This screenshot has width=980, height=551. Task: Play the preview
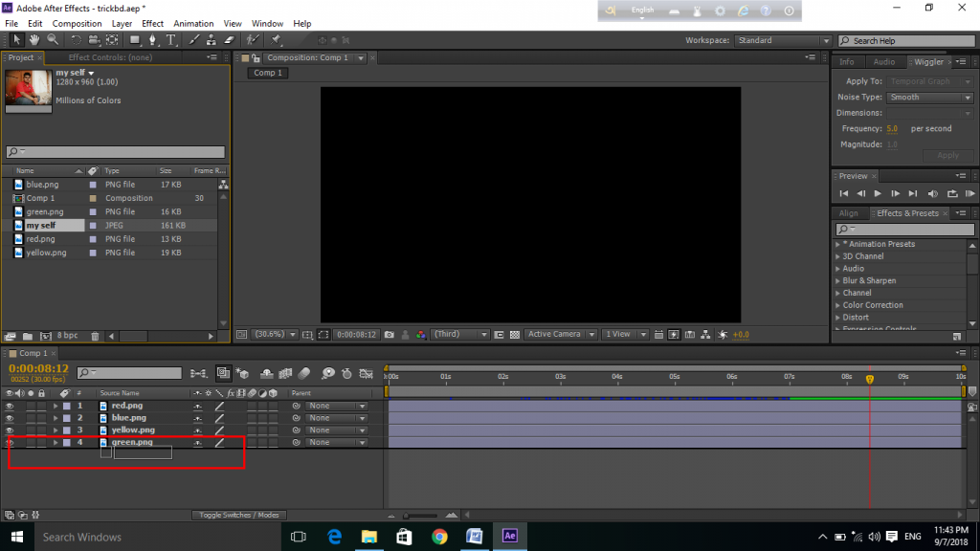pyautogui.click(x=878, y=193)
